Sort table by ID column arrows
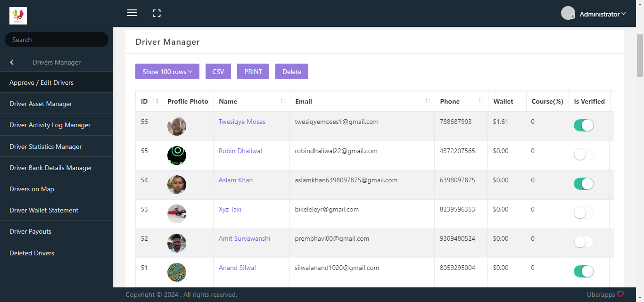 [x=156, y=101]
